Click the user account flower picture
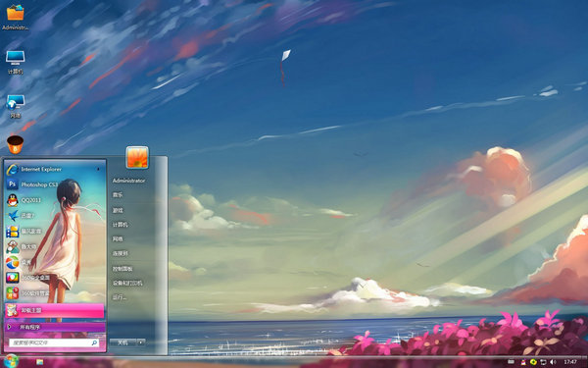 (x=137, y=157)
